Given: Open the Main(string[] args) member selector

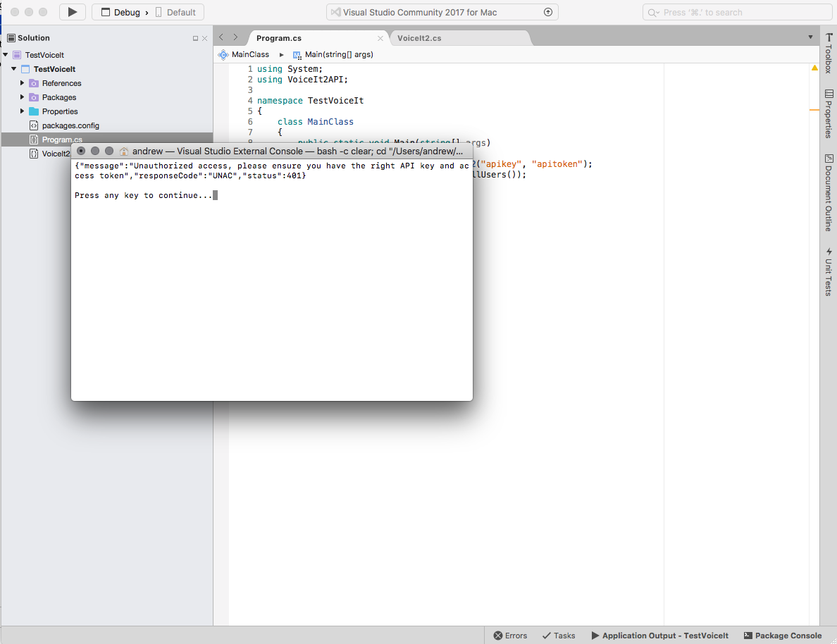Looking at the screenshot, I should [x=339, y=54].
